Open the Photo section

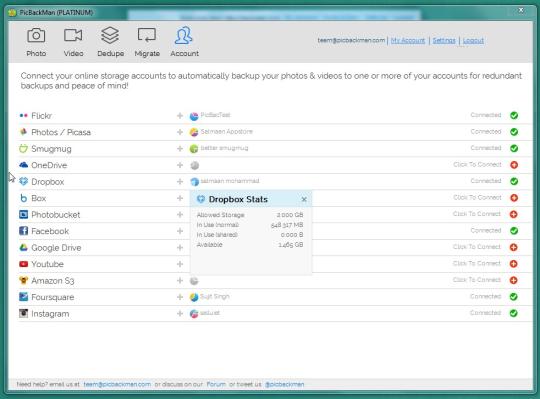tap(36, 42)
